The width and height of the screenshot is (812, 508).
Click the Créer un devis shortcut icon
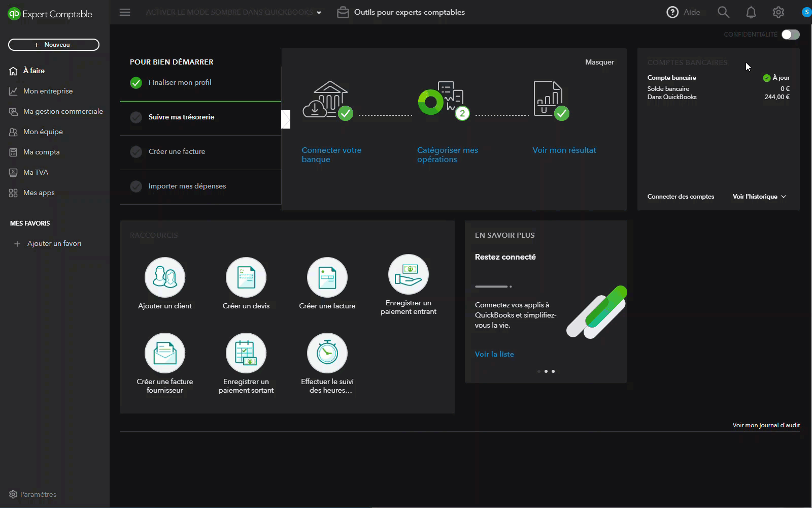246,277
